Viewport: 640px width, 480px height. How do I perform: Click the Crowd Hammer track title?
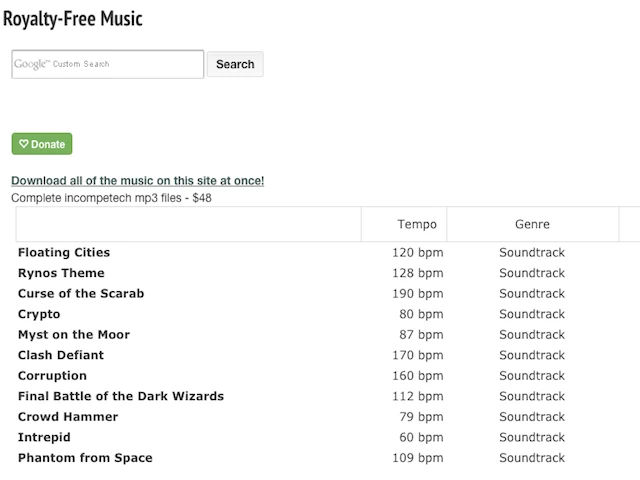point(68,417)
